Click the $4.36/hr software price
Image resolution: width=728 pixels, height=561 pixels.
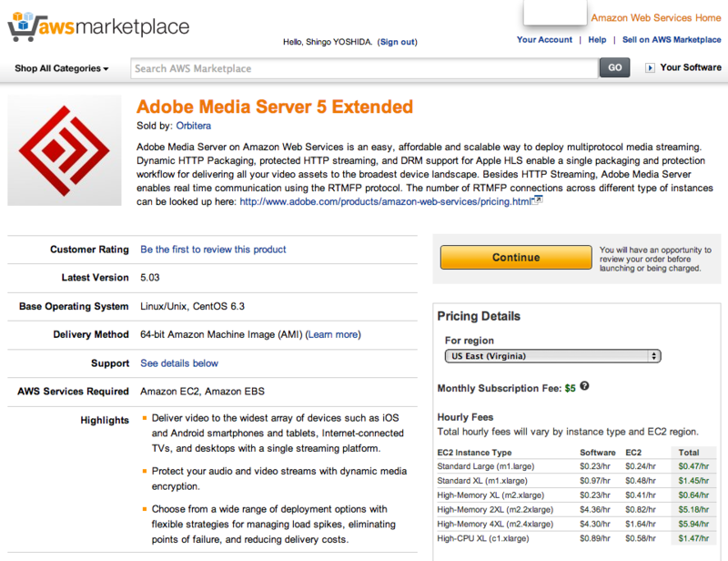[x=595, y=509]
